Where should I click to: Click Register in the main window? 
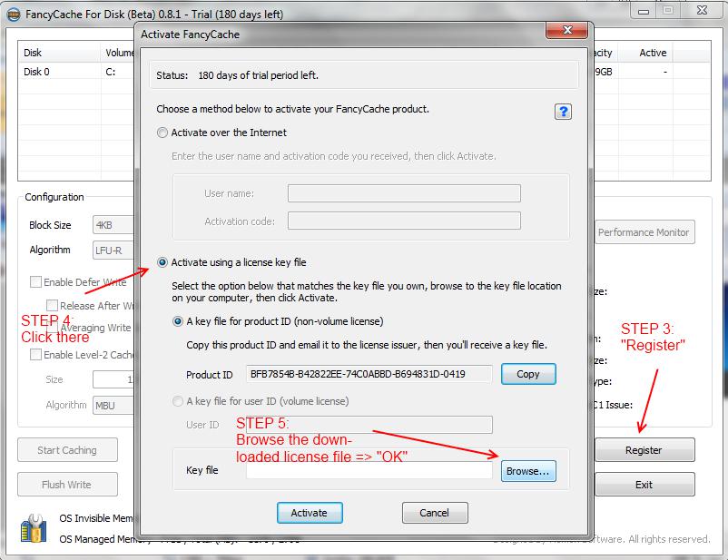click(644, 450)
